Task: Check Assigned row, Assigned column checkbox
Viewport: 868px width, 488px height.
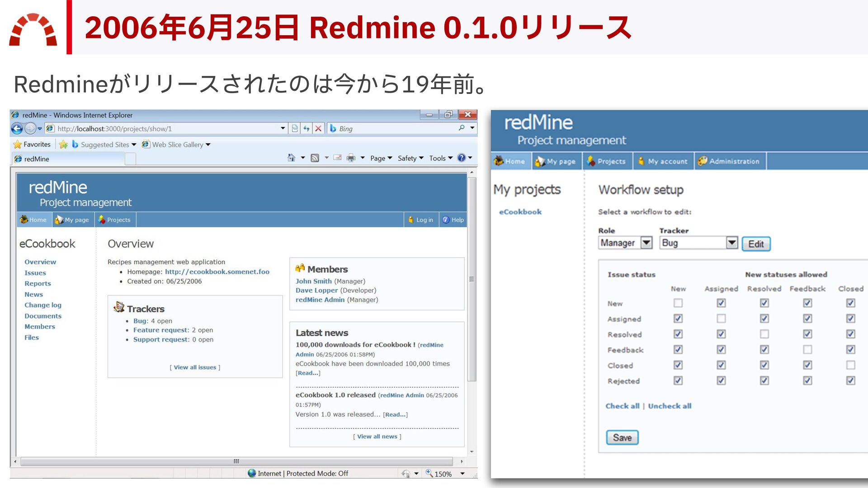Action: tap(721, 319)
